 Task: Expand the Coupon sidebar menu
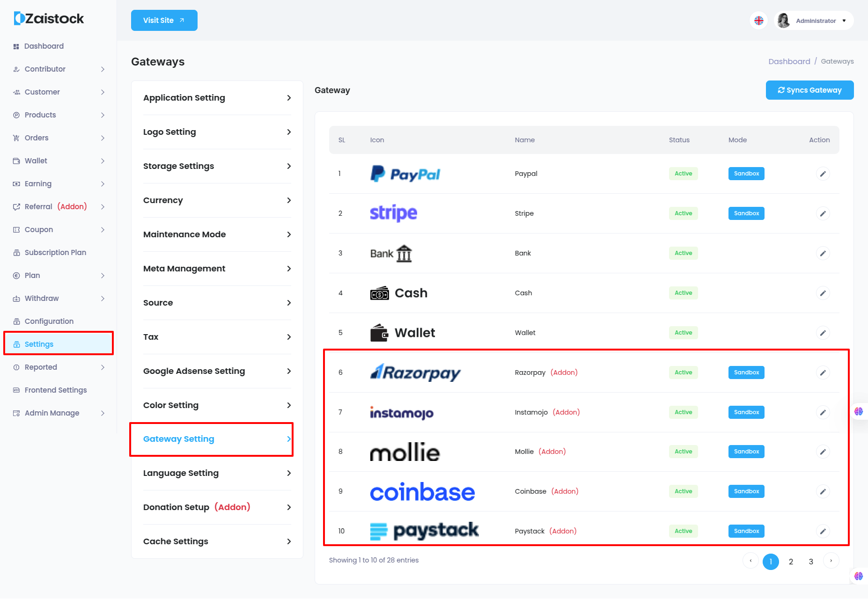(59, 230)
